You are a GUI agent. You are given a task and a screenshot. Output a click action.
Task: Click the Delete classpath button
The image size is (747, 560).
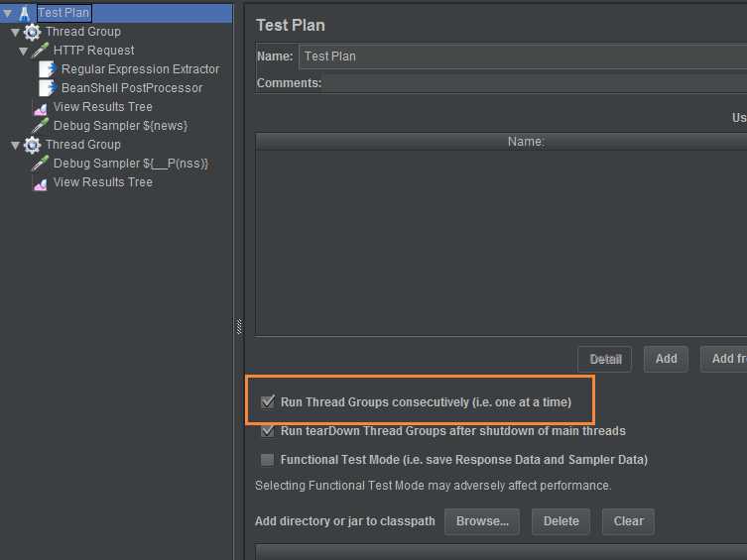[x=561, y=521]
